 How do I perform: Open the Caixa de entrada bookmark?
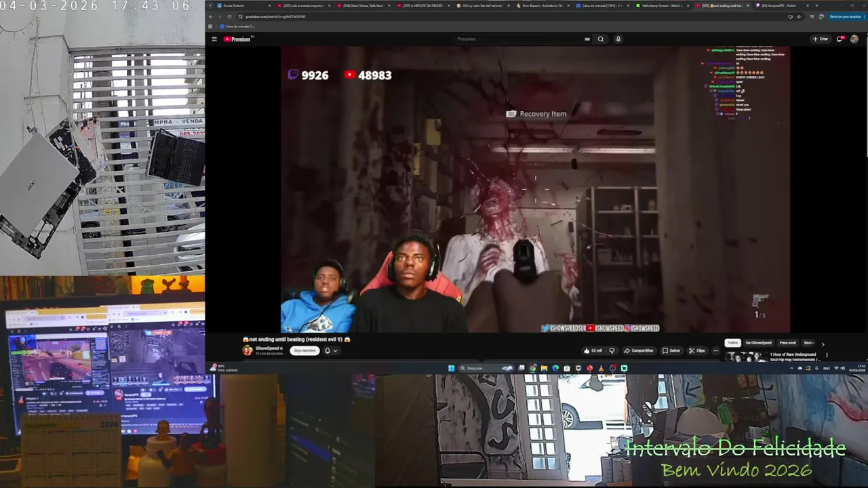coord(238,26)
